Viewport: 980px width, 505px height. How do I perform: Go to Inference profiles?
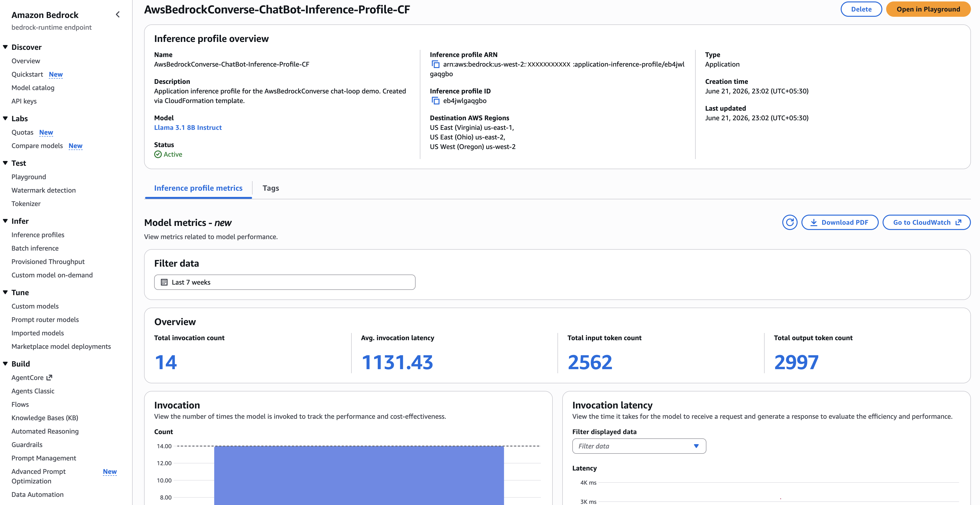(38, 235)
